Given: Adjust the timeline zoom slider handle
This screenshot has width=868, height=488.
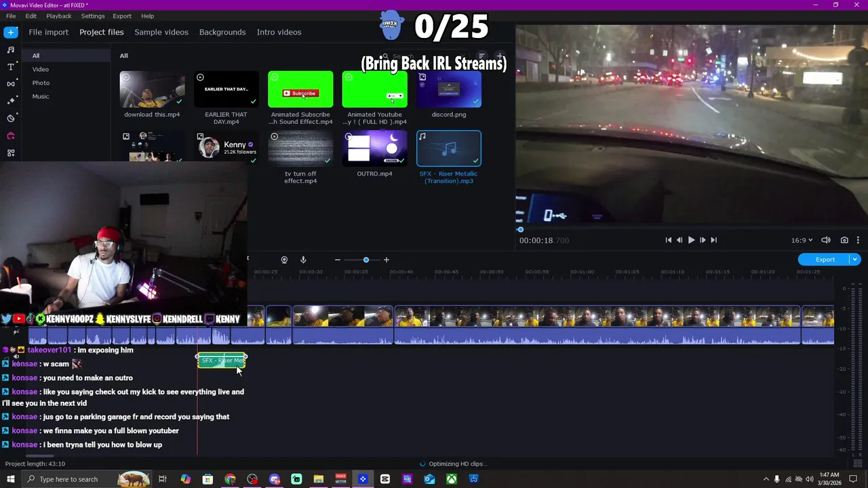Looking at the screenshot, I should [x=366, y=260].
